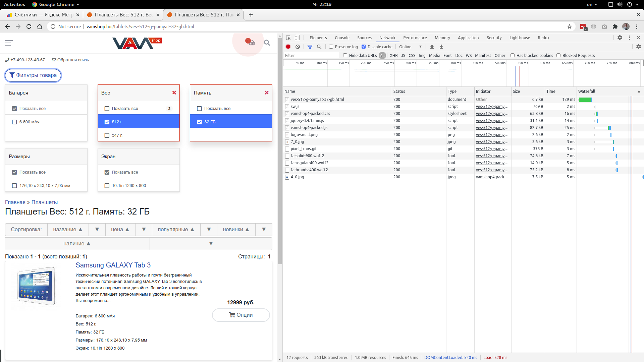The width and height of the screenshot is (644, 362).
Task: Toggle Waterfall column sort arrow
Action: click(x=639, y=91)
